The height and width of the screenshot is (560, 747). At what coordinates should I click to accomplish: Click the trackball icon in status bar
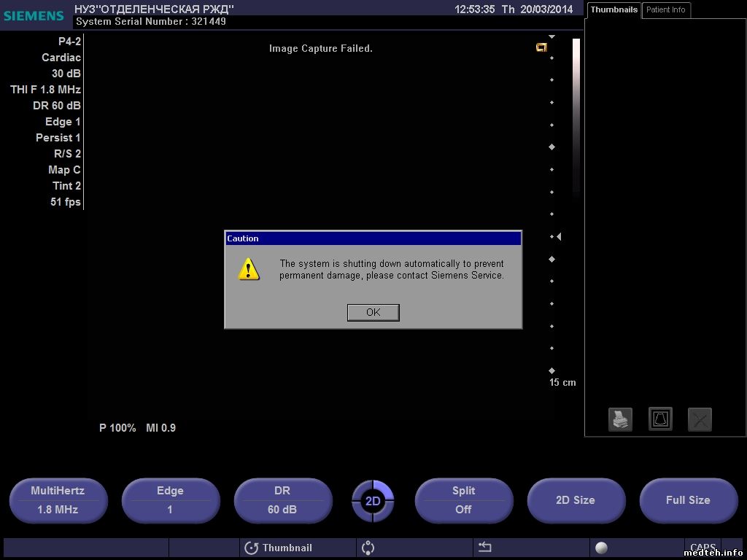pyautogui.click(x=601, y=548)
